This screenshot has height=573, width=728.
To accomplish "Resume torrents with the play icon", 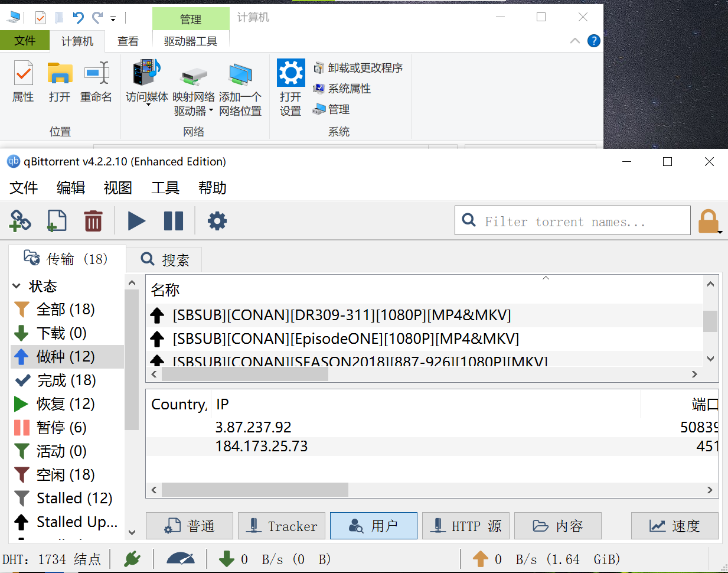I will coord(136,222).
